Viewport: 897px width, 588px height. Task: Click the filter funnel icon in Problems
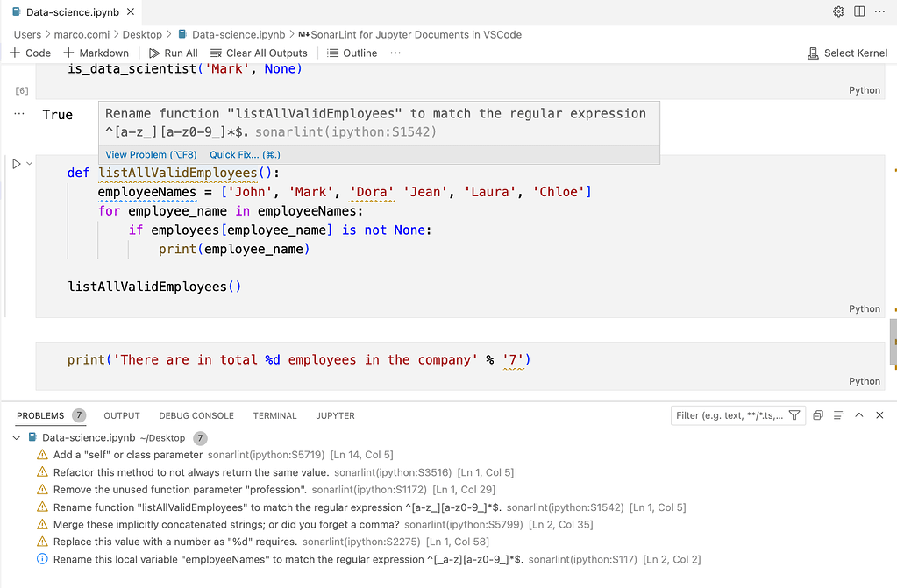click(794, 415)
